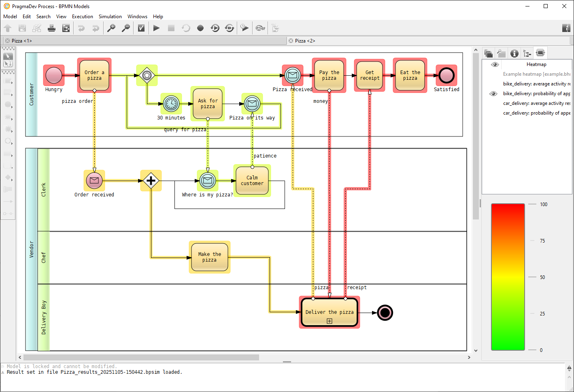Expand the Deliver the pizza subprocess marker
Image resolution: width=574 pixels, height=392 pixels.
point(330,321)
